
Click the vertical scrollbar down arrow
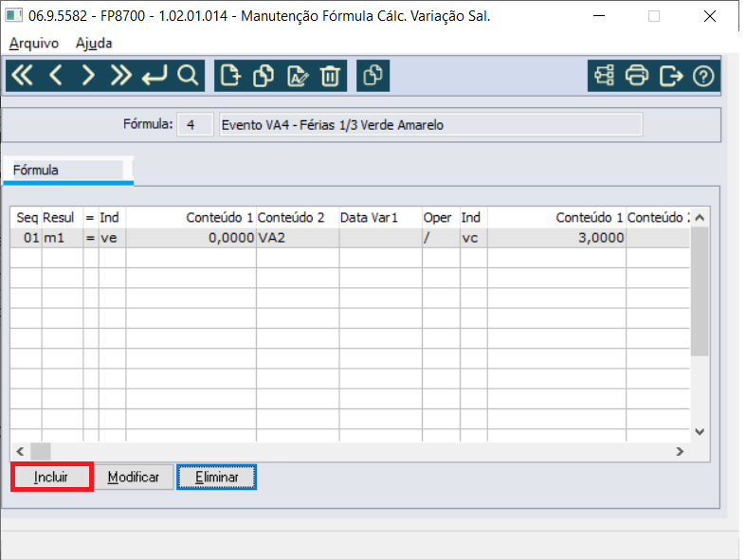click(700, 431)
